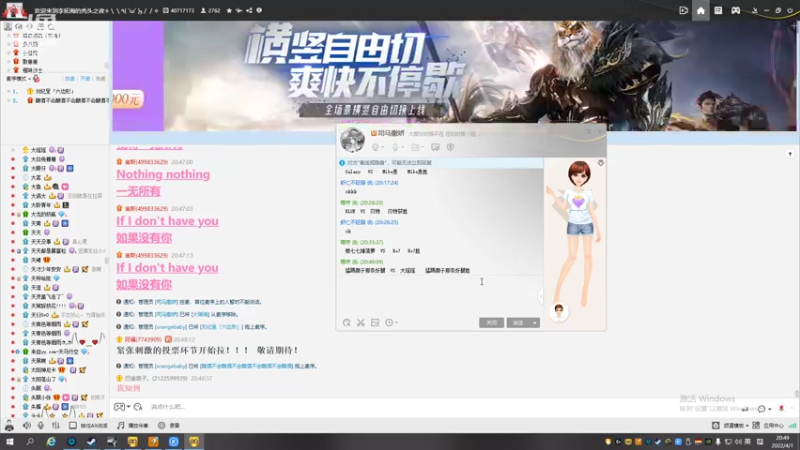Click the translate icon beside the chat input
The height and width of the screenshot is (450, 800).
click(138, 407)
